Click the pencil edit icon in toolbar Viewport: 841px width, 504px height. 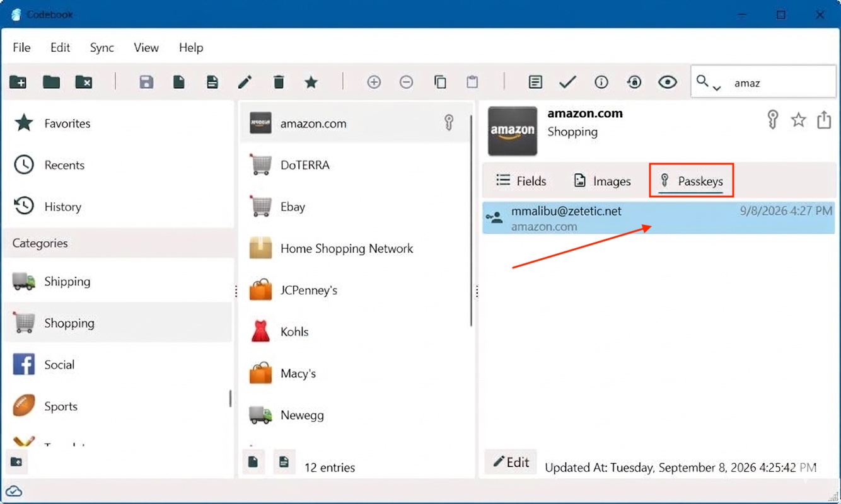tap(245, 82)
